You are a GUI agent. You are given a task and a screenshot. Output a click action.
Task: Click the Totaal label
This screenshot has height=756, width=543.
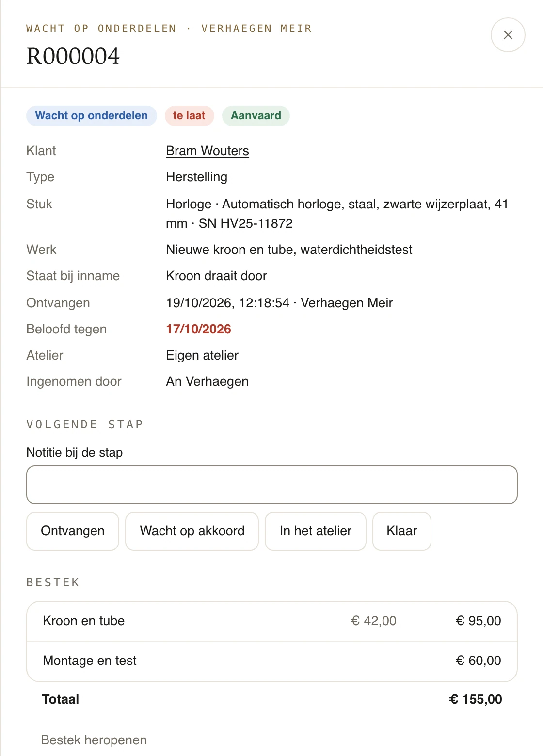(x=60, y=699)
